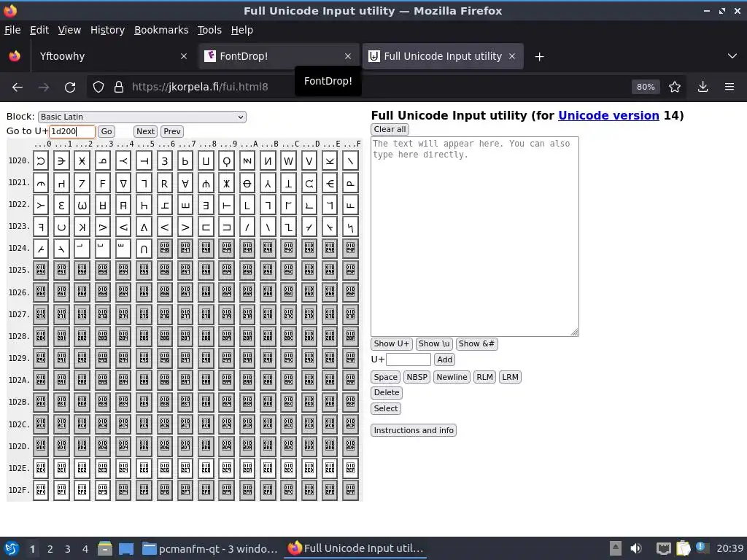
Task: Bookmark this page with the star
Action: pos(675,87)
